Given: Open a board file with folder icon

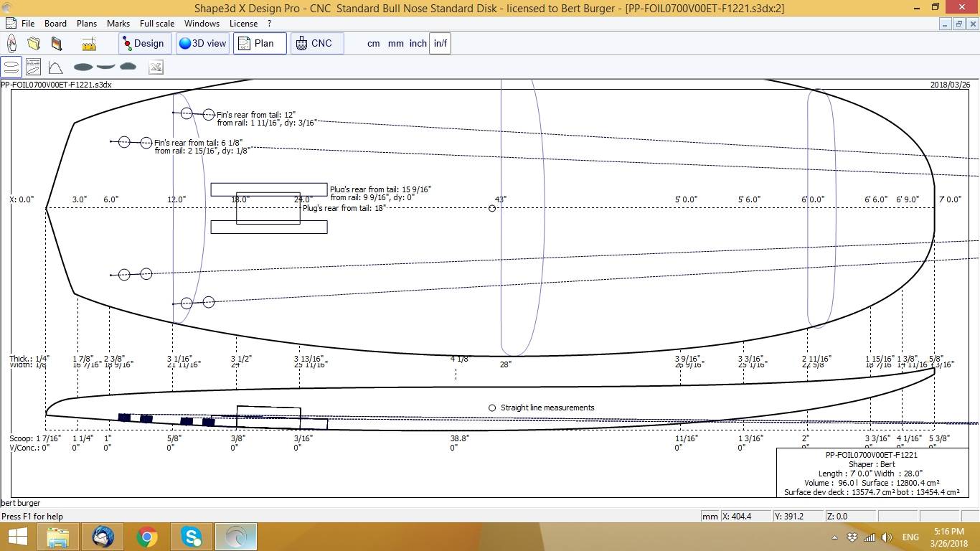Looking at the screenshot, I should (x=34, y=43).
